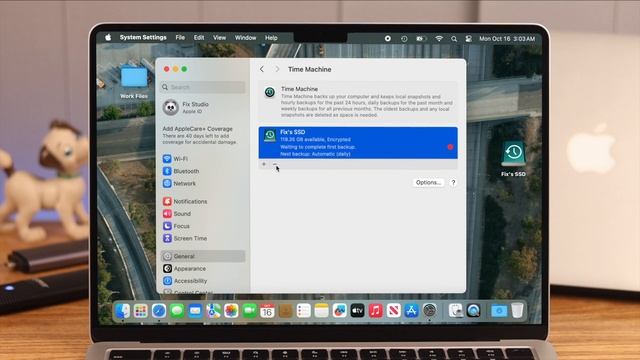The width and height of the screenshot is (640, 360).
Task: Launch FaceTime from the Dock
Action: click(x=249, y=311)
